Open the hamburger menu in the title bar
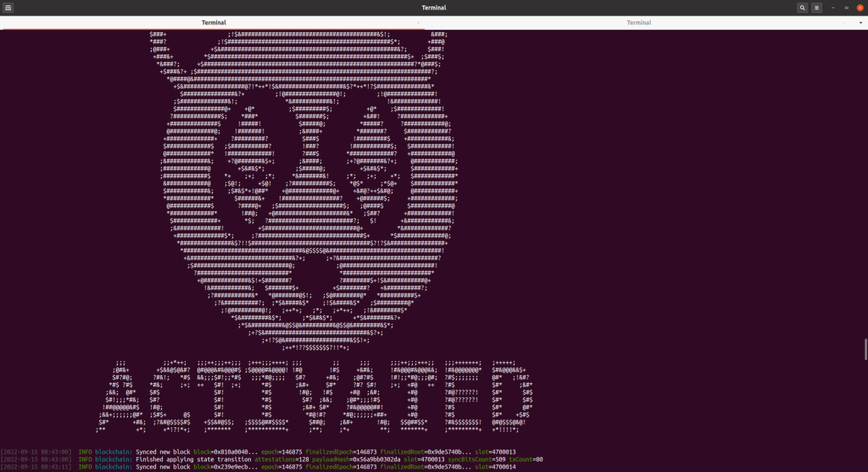The height and width of the screenshot is (472, 868). point(817,8)
